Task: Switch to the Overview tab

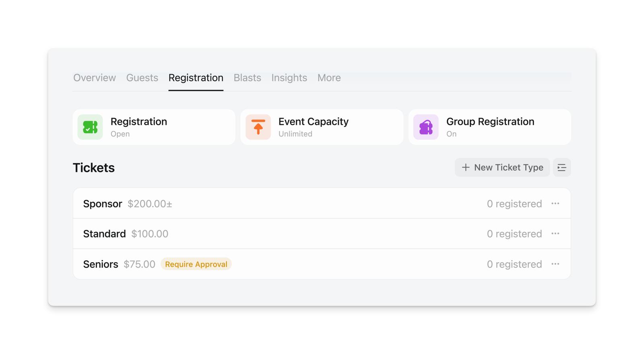Action: 95,78
